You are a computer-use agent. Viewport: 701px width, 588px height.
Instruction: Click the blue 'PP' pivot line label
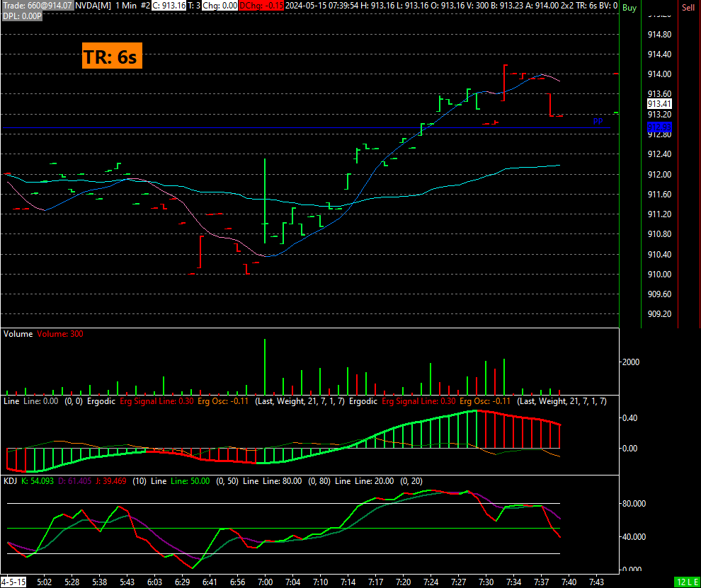coord(598,121)
